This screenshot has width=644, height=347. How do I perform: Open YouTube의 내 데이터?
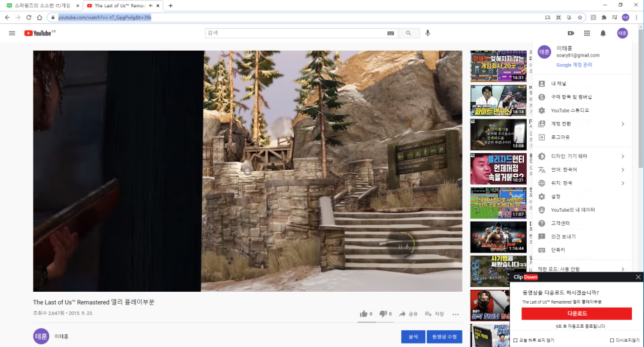[581, 210]
